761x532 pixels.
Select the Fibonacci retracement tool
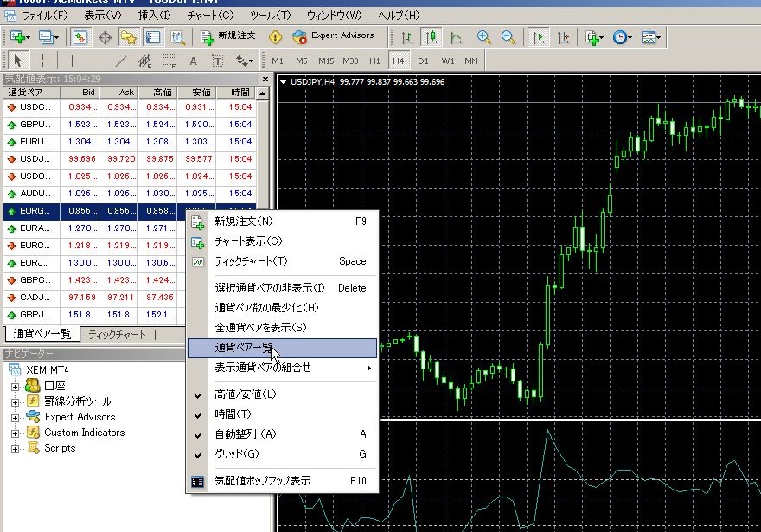[169, 61]
